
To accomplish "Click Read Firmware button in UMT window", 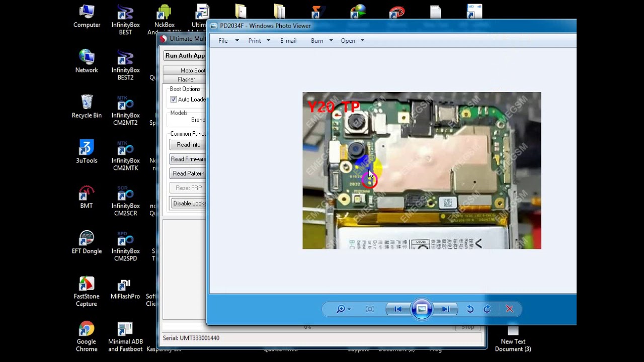I will [x=188, y=159].
